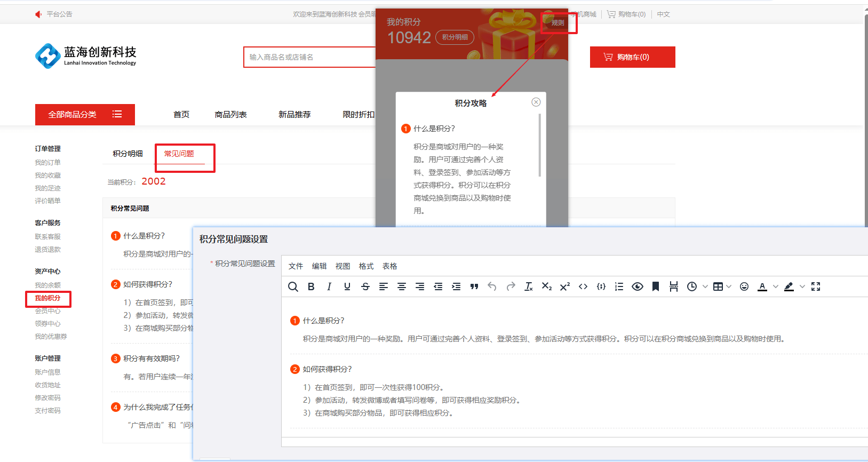Insert code sample with braces icon
This screenshot has width=868, height=462.
[601, 286]
